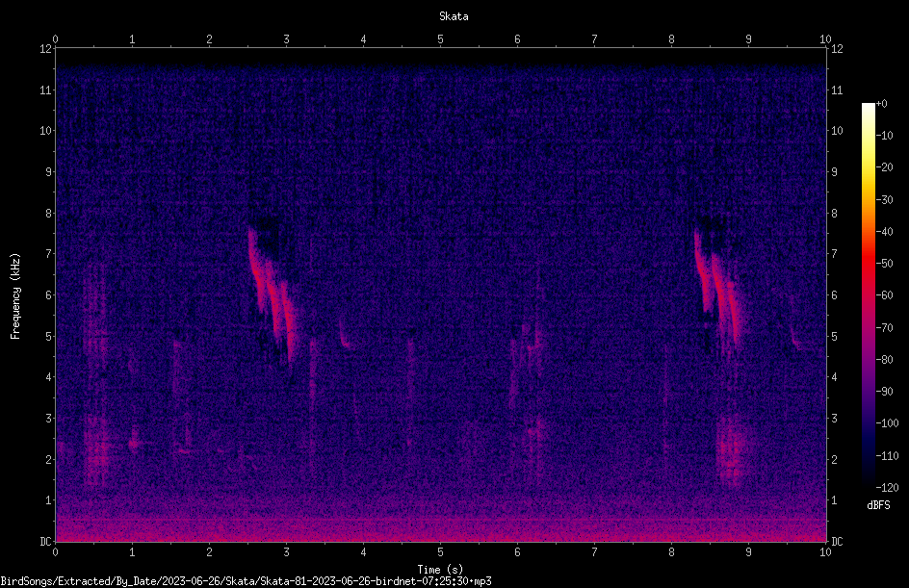Click the 'DC' label on the right frequency axis

pos(837,542)
